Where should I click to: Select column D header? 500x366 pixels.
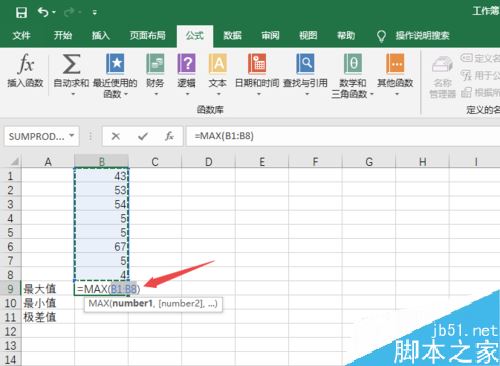(x=208, y=162)
